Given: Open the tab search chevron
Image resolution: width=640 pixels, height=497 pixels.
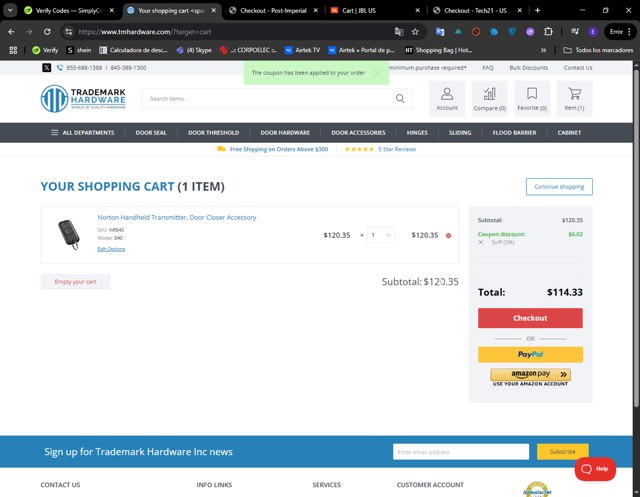Looking at the screenshot, I should (10, 10).
